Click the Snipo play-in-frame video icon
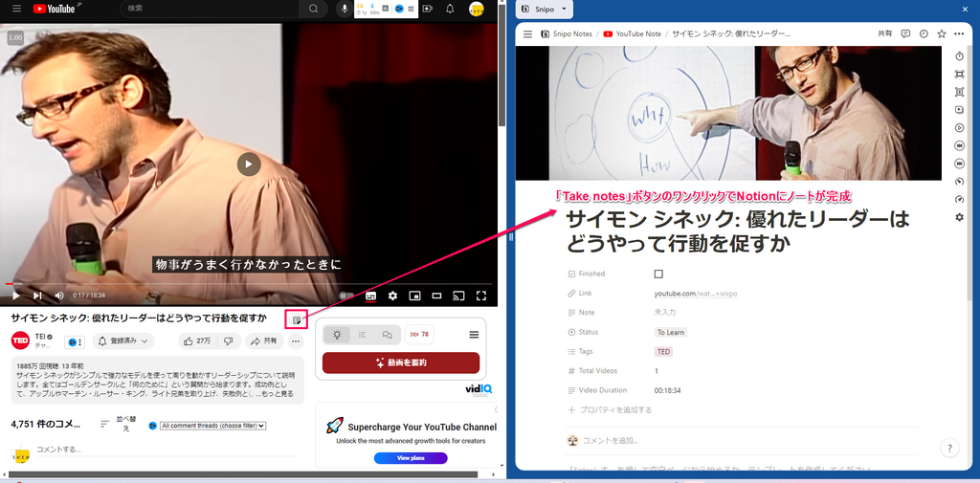980x483 pixels. tap(959, 110)
